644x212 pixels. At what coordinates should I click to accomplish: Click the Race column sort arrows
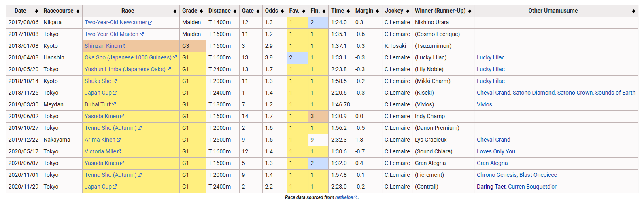click(x=175, y=11)
